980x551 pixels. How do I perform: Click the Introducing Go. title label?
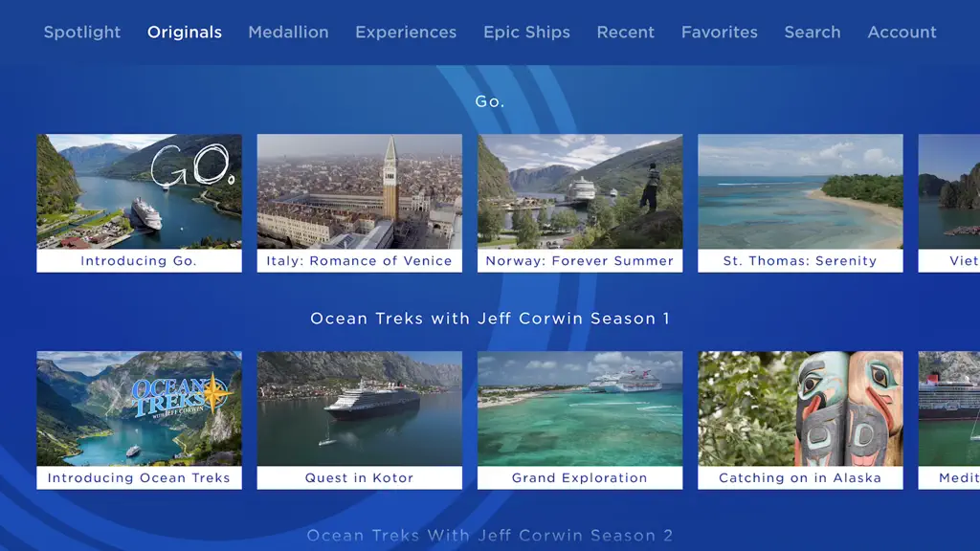coord(139,261)
